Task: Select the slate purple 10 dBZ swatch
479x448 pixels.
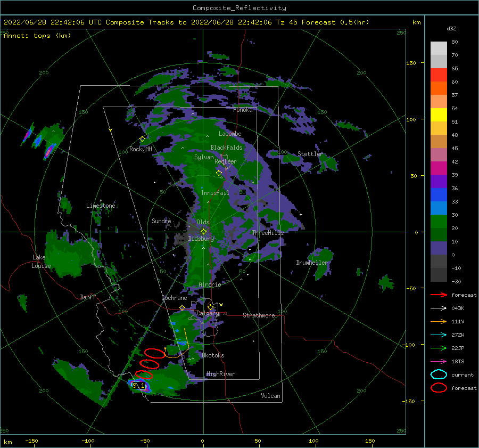Action: [x=439, y=248]
